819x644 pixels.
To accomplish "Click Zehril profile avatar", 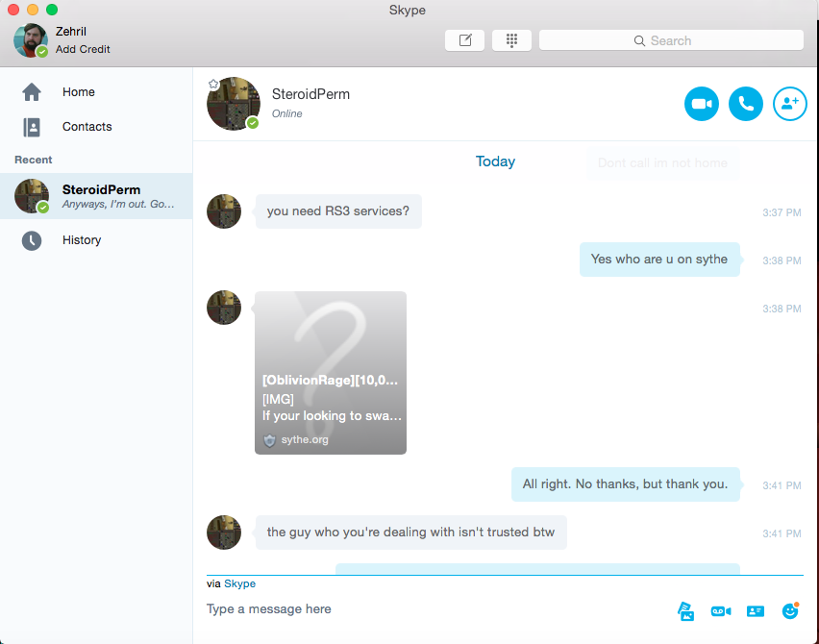I will (x=31, y=40).
